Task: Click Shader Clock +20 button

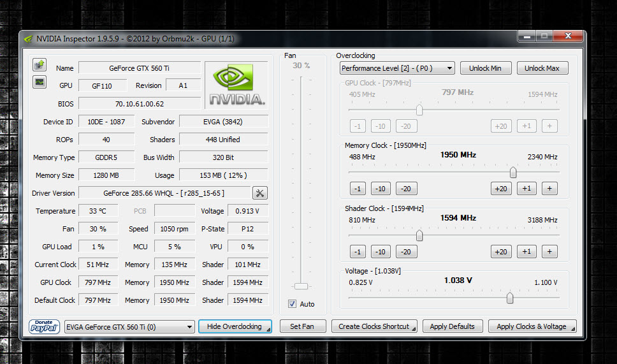Action: (501, 251)
